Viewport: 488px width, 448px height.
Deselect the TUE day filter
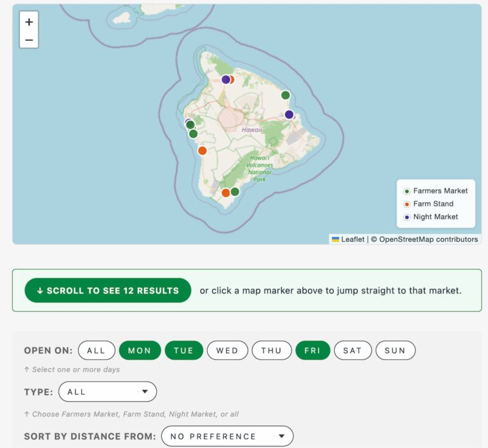(x=184, y=350)
